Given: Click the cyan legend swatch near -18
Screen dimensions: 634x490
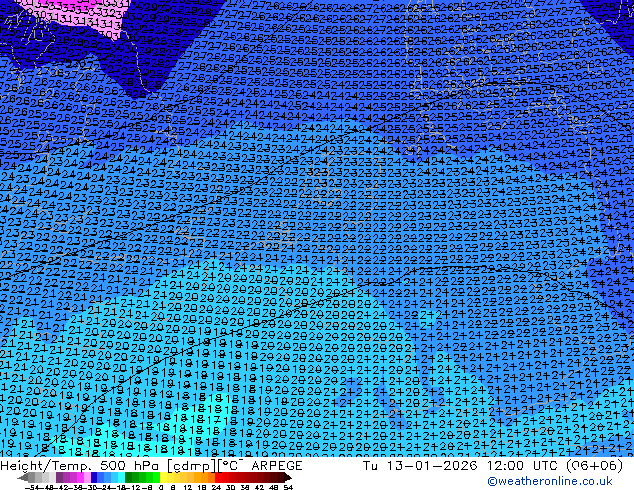Looking at the screenshot, I should [121, 477].
